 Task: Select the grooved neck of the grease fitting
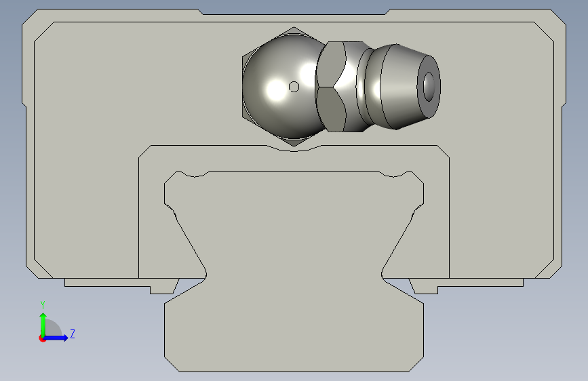366,87
